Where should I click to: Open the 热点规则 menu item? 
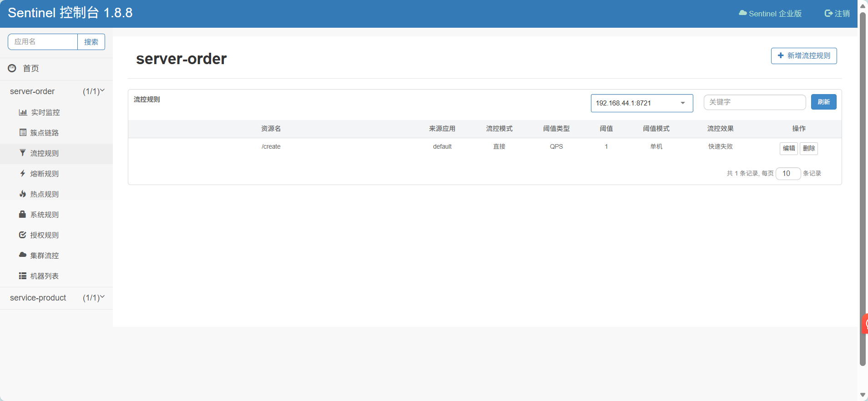click(56, 194)
